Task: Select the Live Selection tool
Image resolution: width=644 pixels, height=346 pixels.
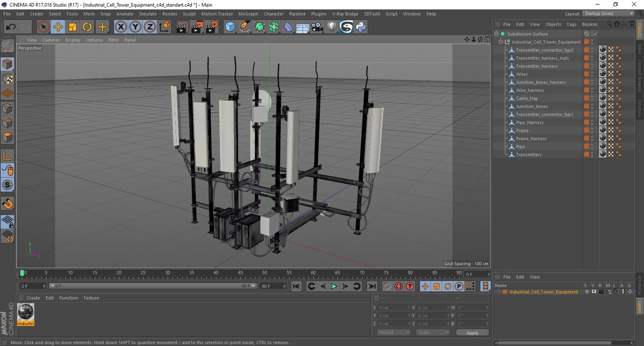Action: (43, 27)
